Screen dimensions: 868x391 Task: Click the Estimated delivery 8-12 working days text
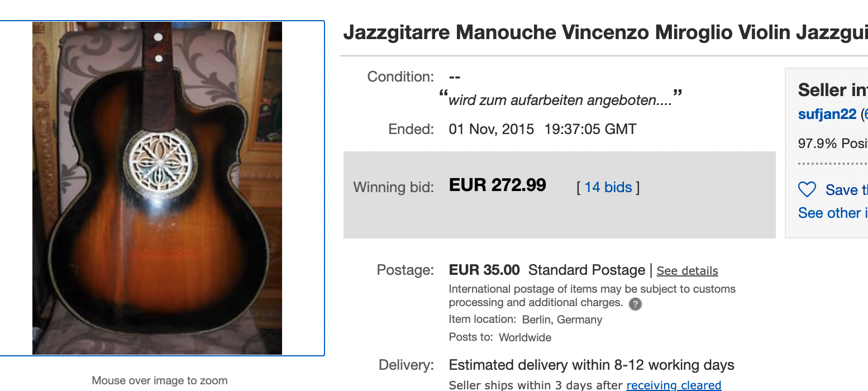591,365
